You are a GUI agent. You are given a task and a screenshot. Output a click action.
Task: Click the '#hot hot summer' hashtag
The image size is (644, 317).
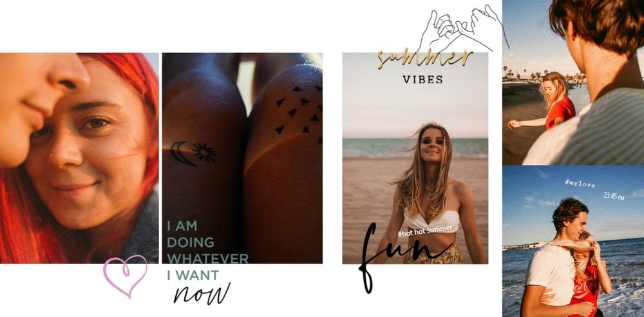pyautogui.click(x=424, y=231)
